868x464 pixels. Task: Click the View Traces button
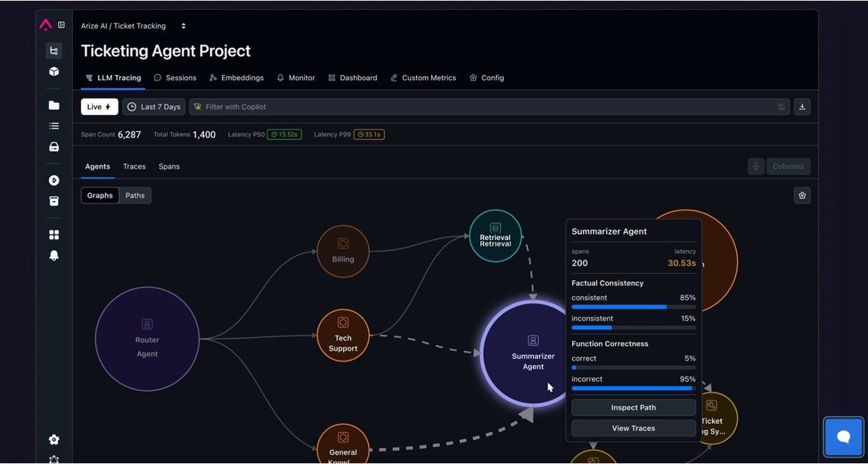pos(633,429)
